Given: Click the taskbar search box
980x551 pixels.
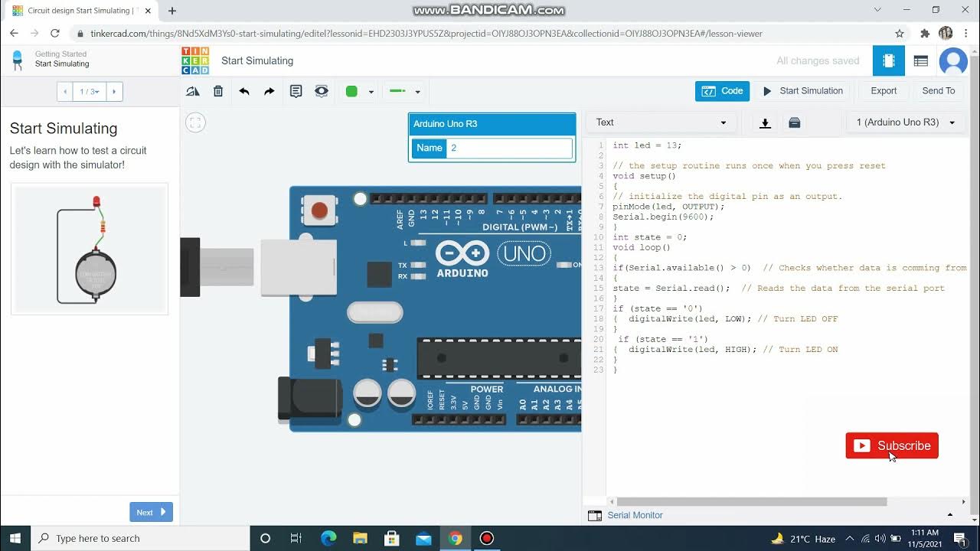Looking at the screenshot, I should [139, 538].
